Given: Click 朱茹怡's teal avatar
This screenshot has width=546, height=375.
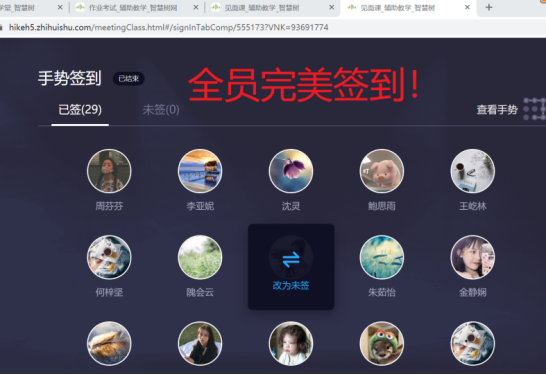Looking at the screenshot, I should (382, 257).
